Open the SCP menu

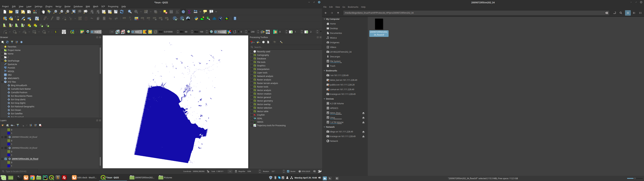pos(103,6)
